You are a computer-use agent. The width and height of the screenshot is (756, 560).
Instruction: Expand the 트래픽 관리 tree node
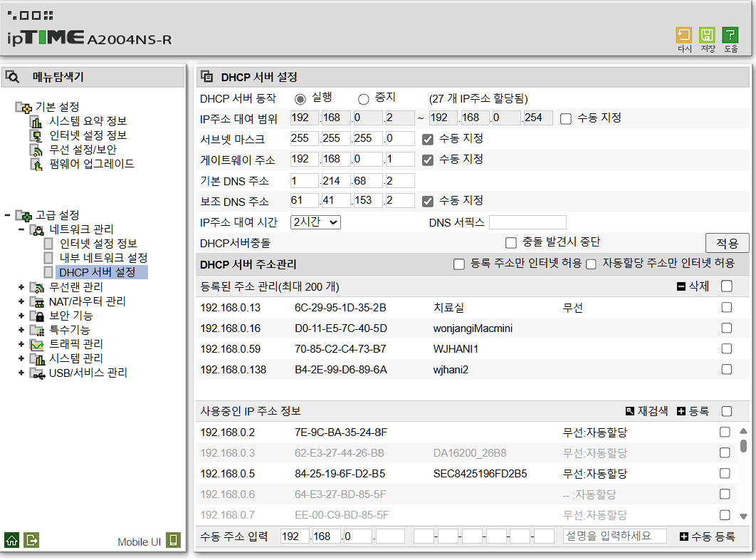point(21,345)
